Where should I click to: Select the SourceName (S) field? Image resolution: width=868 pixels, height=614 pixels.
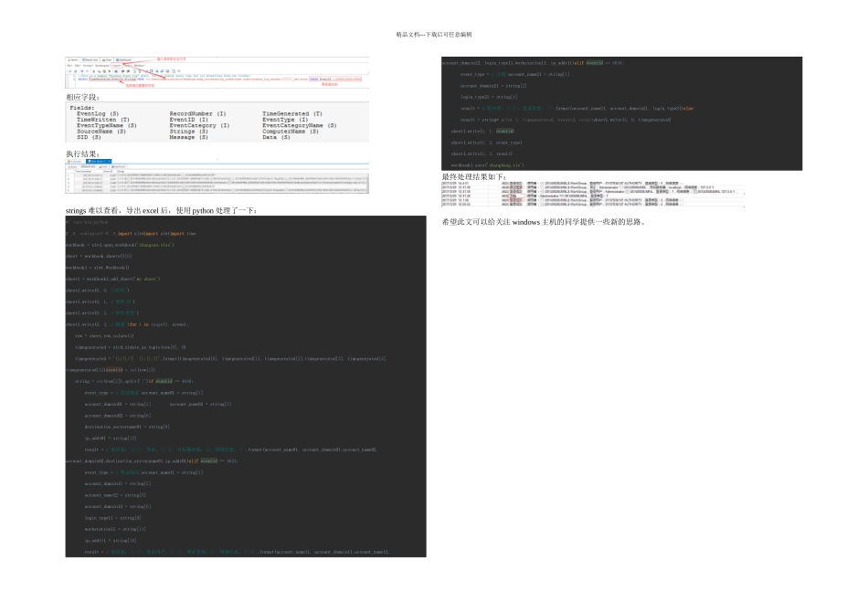101,132
